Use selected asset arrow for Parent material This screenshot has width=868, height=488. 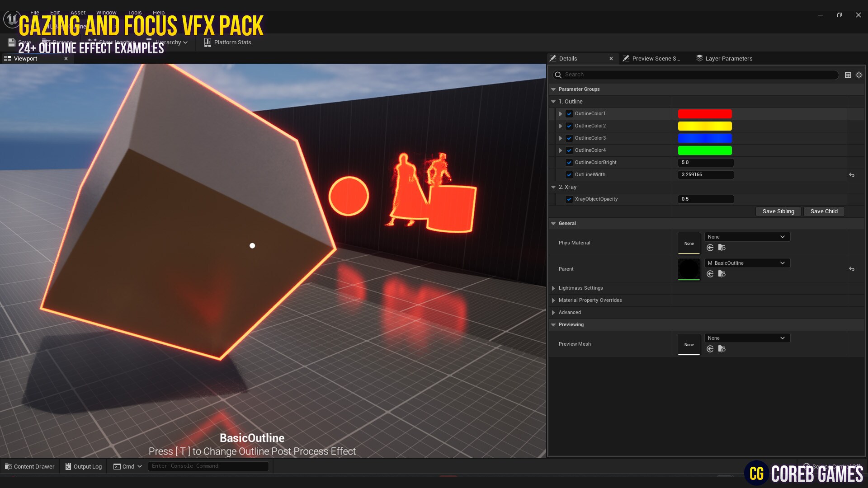coord(710,274)
